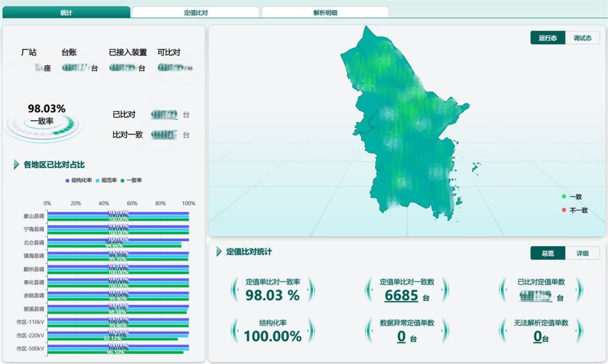Toggle the purple 结构化率 series in chart legend
Screen dimensions: 608x364
[x=68, y=181]
